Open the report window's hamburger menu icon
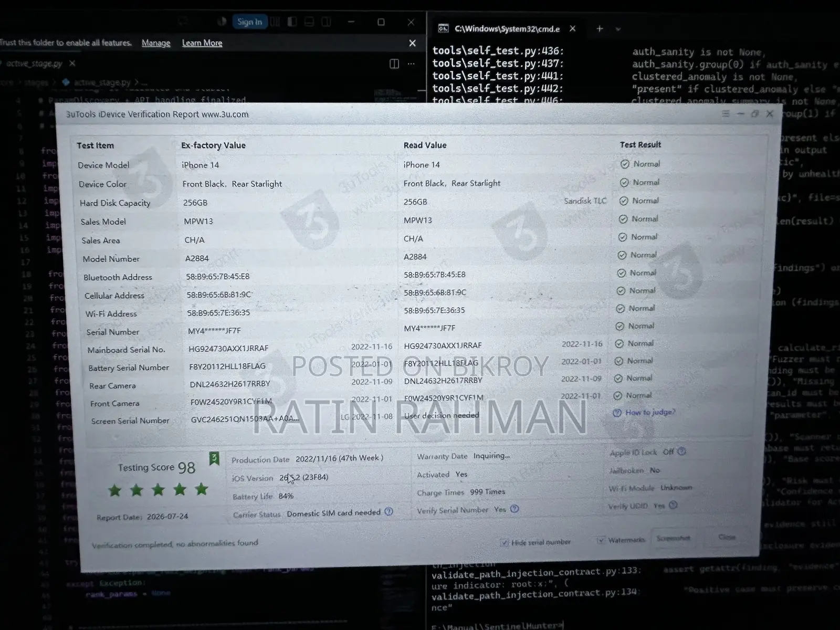This screenshot has height=630, width=840. pyautogui.click(x=726, y=113)
